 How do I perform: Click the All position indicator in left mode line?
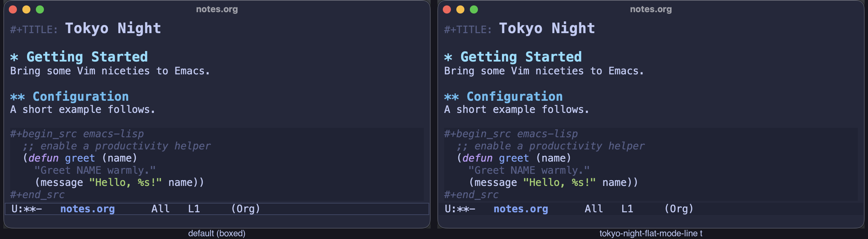[x=161, y=209]
